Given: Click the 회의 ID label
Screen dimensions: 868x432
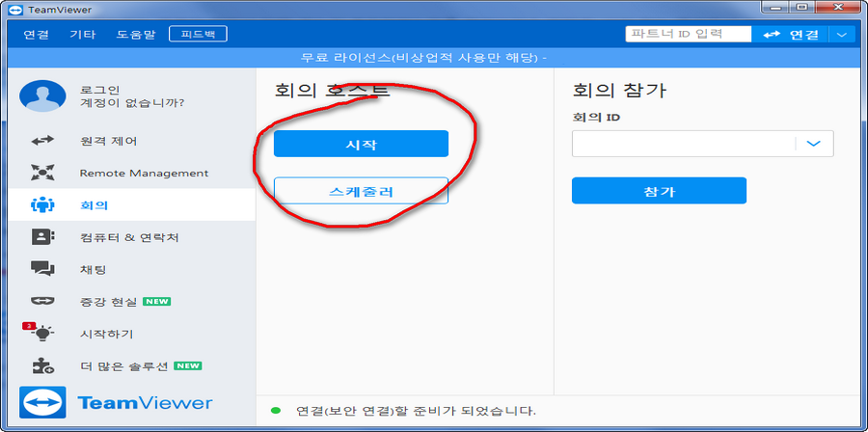Looking at the screenshot, I should [596, 118].
